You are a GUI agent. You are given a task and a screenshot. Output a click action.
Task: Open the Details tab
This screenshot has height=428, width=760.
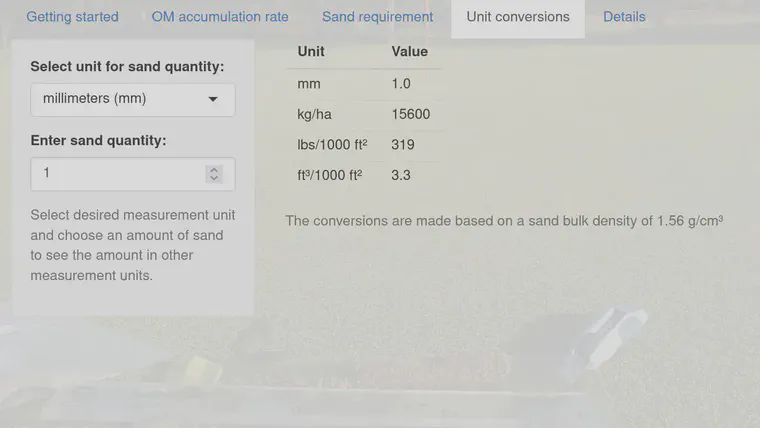[x=624, y=17]
